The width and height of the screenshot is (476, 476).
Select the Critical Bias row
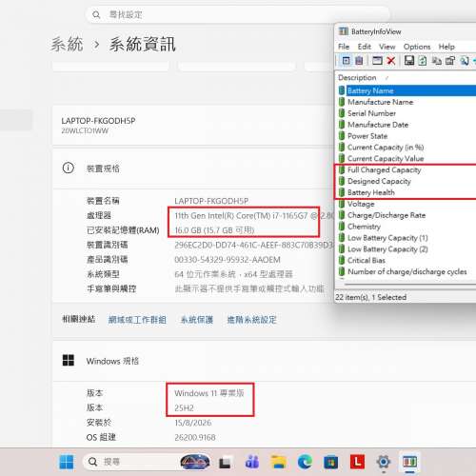407,261
